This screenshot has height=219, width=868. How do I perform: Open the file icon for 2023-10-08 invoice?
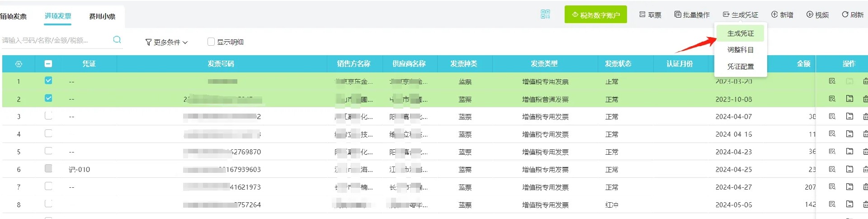tap(849, 99)
